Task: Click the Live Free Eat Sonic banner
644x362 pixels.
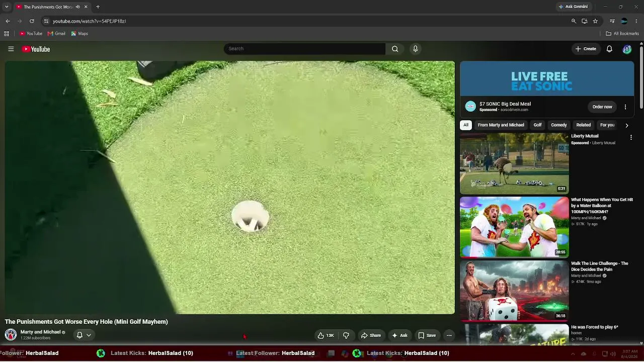Action: 547,78
